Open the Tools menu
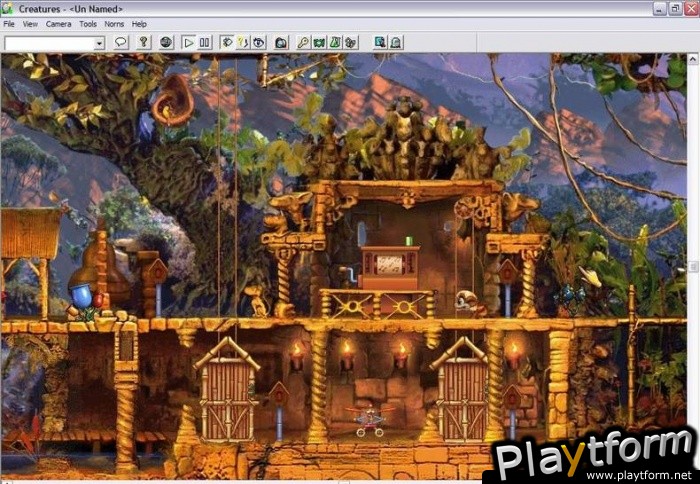 (x=88, y=24)
